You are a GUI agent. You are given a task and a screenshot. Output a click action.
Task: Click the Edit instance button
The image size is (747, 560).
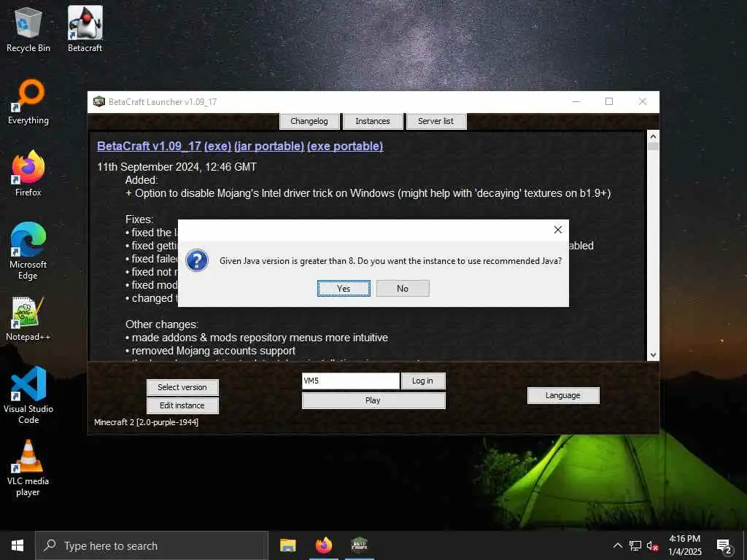(182, 405)
